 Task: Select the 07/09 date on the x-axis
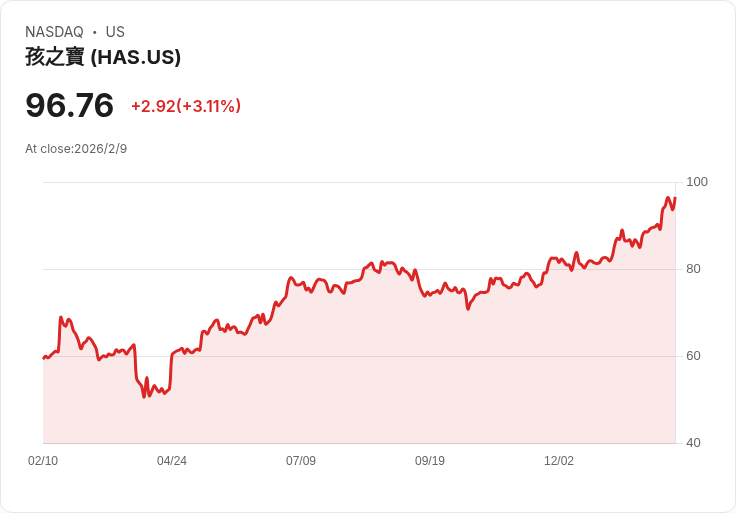[301, 461]
